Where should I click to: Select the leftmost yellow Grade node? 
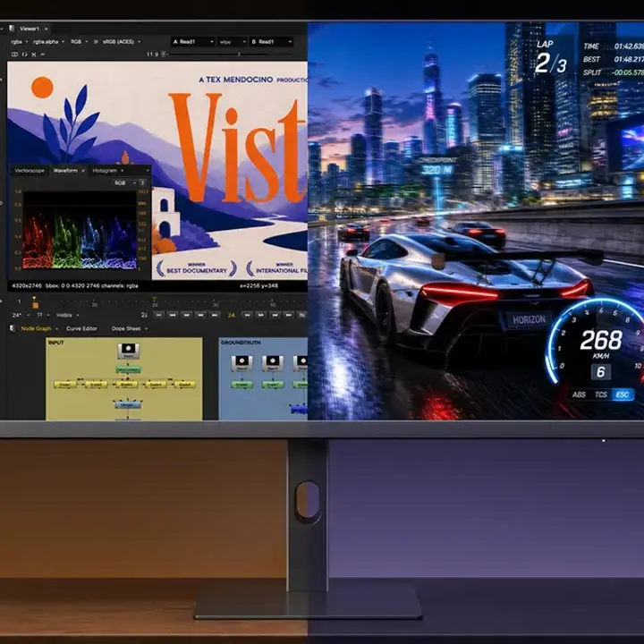pos(65,385)
